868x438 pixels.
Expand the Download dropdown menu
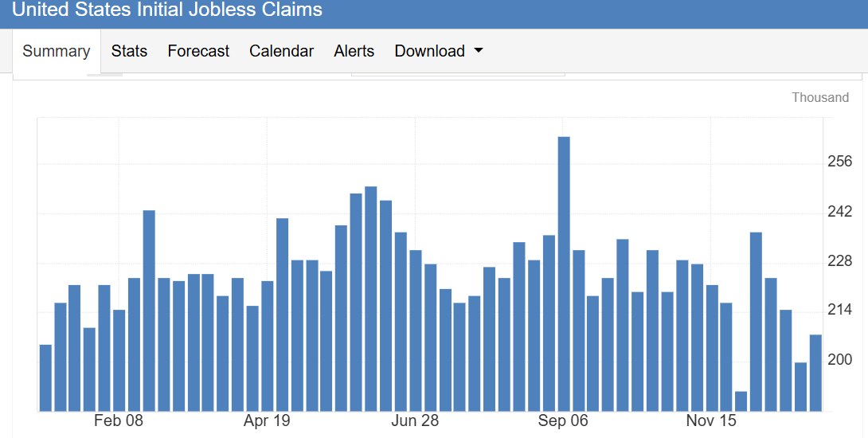(x=439, y=51)
